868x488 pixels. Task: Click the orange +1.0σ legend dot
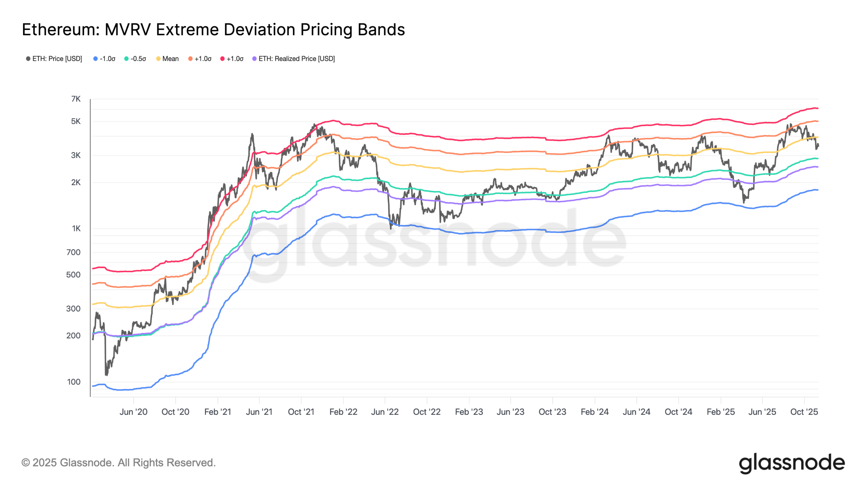coord(191,59)
